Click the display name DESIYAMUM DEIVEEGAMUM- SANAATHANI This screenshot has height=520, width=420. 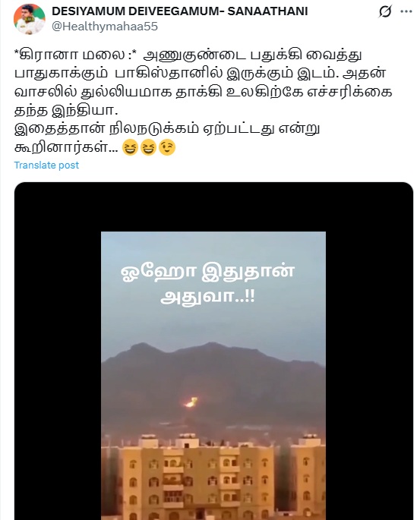click(180, 11)
